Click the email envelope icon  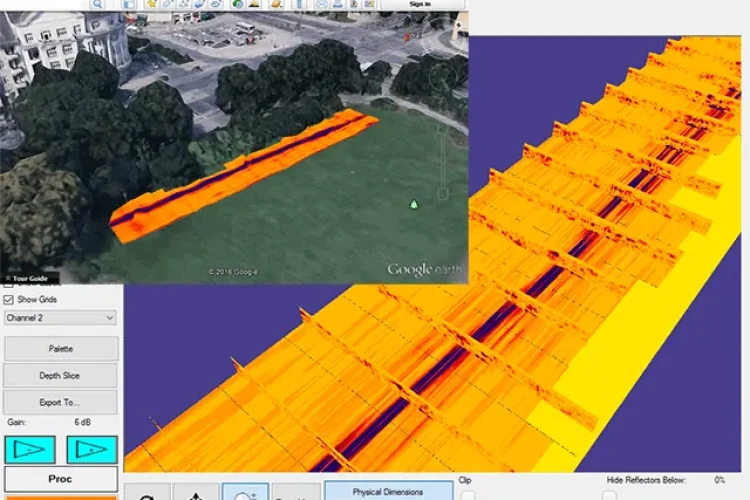pos(320,4)
